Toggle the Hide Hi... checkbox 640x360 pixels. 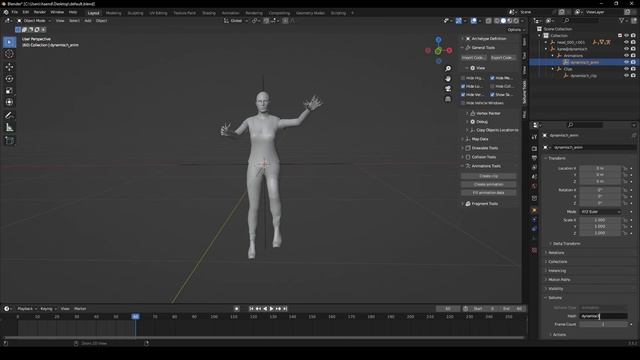coord(463,78)
